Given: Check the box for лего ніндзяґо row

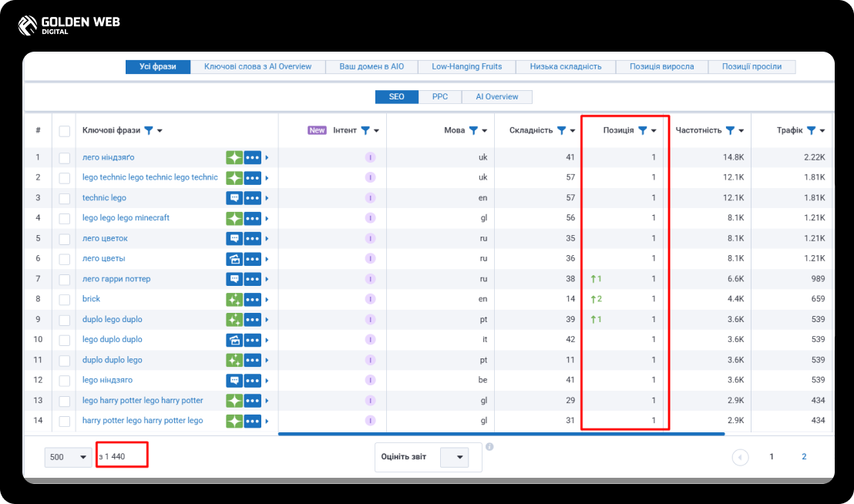Looking at the screenshot, I should click(64, 159).
